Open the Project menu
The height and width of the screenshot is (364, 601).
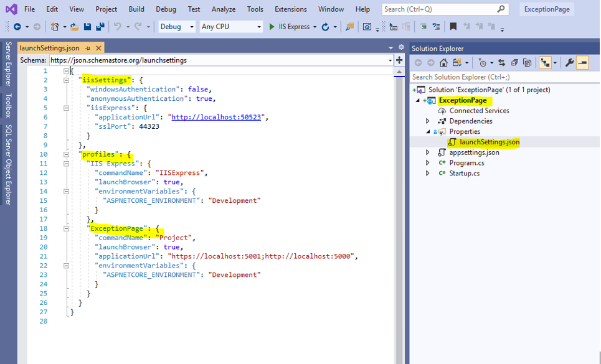(106, 9)
